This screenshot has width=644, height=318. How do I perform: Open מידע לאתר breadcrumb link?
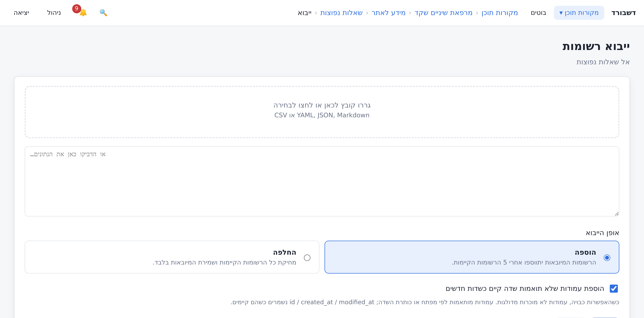click(x=389, y=13)
